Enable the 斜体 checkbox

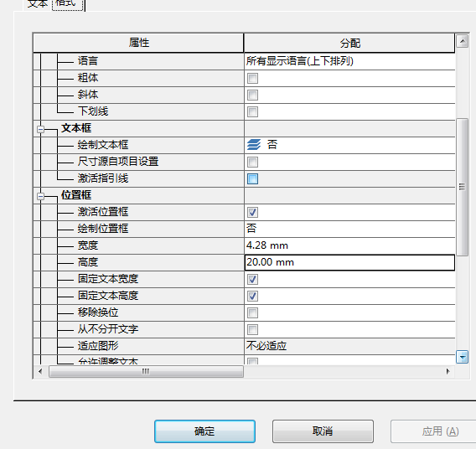[x=252, y=95]
